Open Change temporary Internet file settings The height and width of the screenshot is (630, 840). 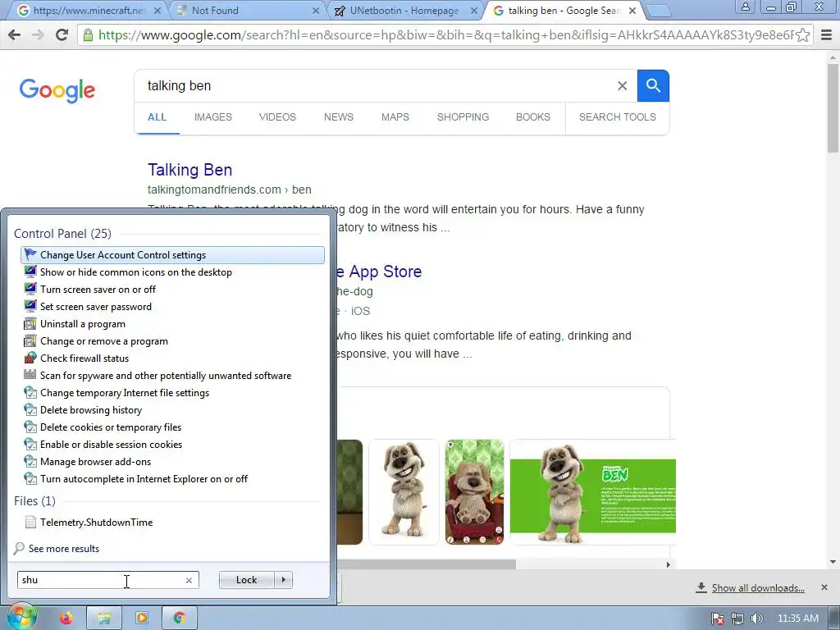tap(172, 393)
